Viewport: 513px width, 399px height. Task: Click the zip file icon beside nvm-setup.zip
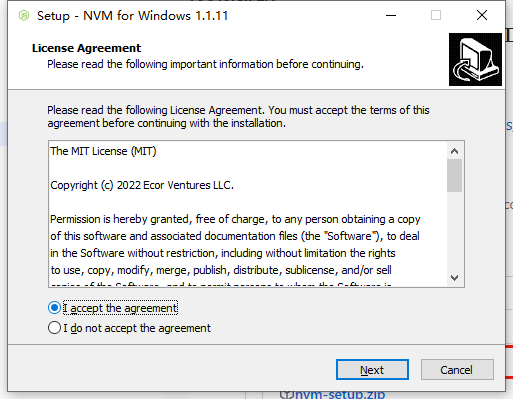point(285,395)
